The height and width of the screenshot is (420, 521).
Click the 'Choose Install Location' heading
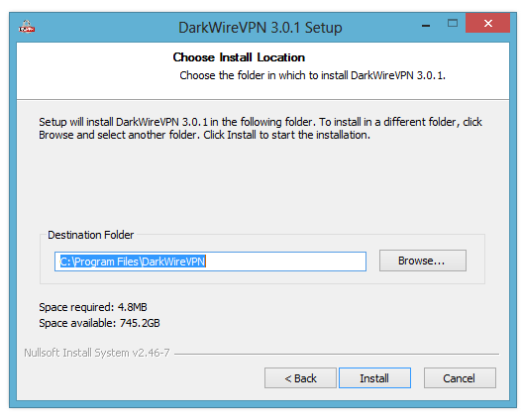pyautogui.click(x=239, y=57)
